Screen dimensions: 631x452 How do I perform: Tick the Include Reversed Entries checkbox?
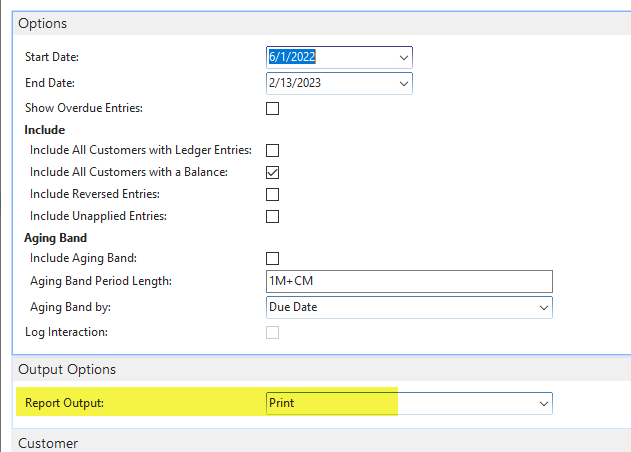[x=272, y=194]
